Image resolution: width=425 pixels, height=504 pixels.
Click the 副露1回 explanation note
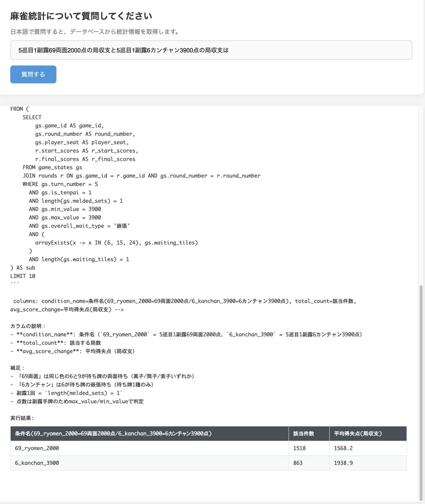click(x=66, y=393)
